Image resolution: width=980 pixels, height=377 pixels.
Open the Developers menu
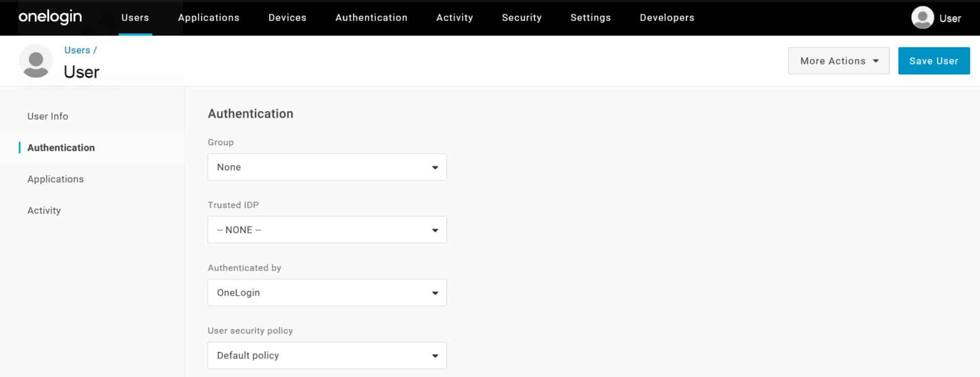(x=667, y=17)
